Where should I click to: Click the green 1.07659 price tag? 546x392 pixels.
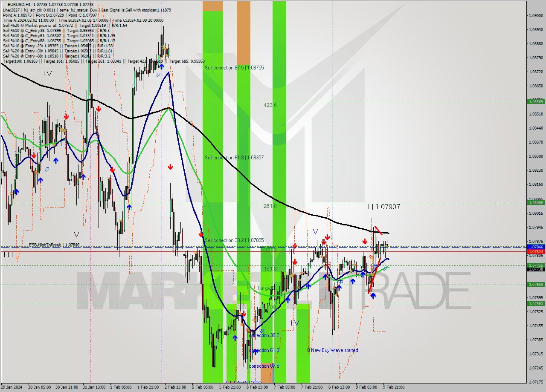point(536,284)
